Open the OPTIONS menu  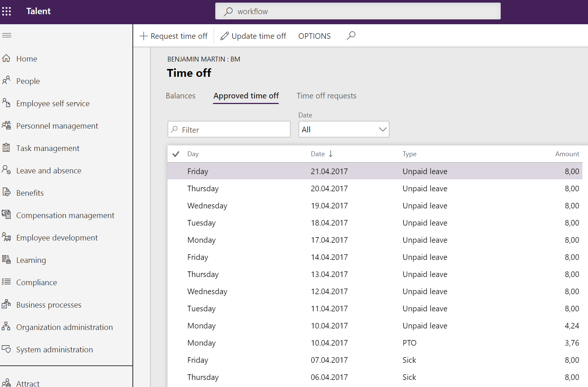[314, 36]
